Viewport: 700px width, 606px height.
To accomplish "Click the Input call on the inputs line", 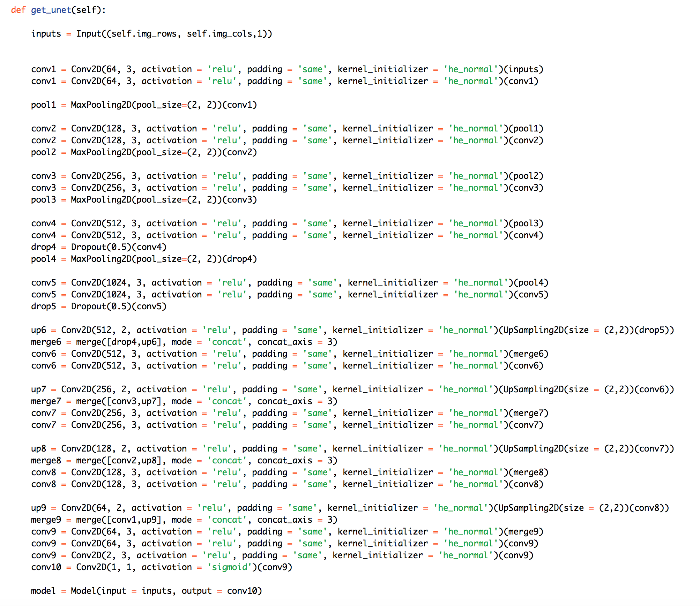I will tap(89, 33).
